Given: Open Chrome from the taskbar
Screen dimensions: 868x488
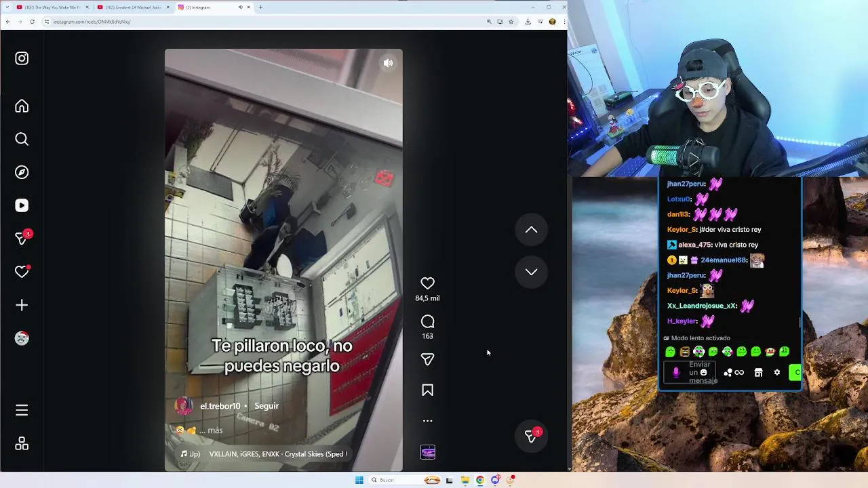Looking at the screenshot, I should tap(479, 480).
